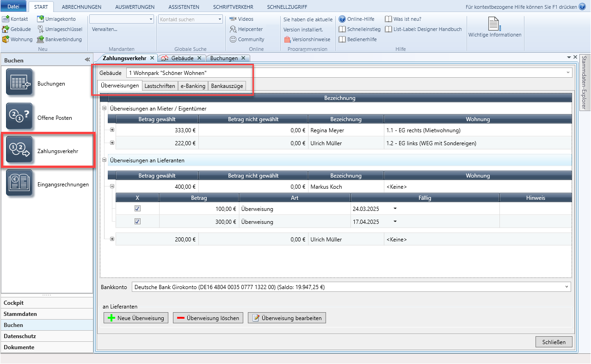Switch to the Lastschriften tab
The width and height of the screenshot is (591, 364).
coord(160,86)
